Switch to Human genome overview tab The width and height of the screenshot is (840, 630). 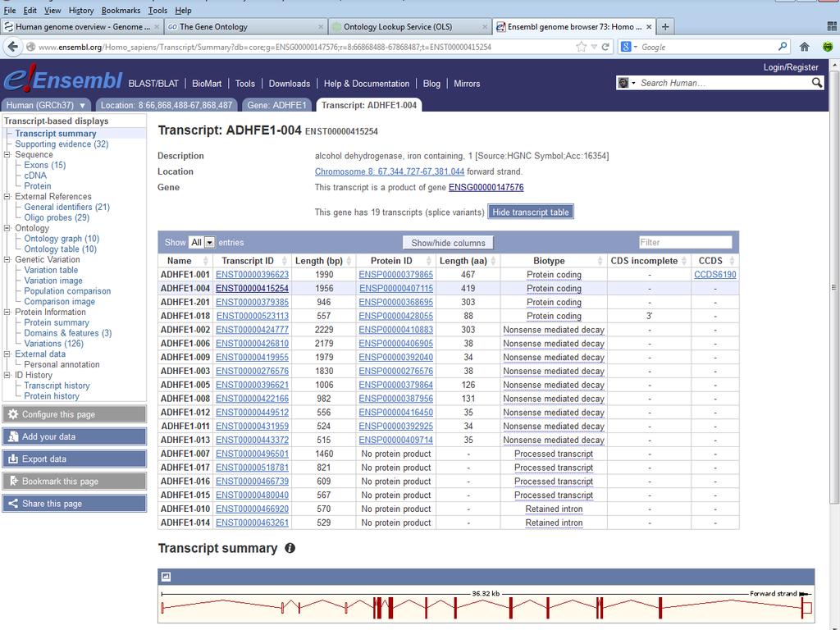[x=81, y=26]
